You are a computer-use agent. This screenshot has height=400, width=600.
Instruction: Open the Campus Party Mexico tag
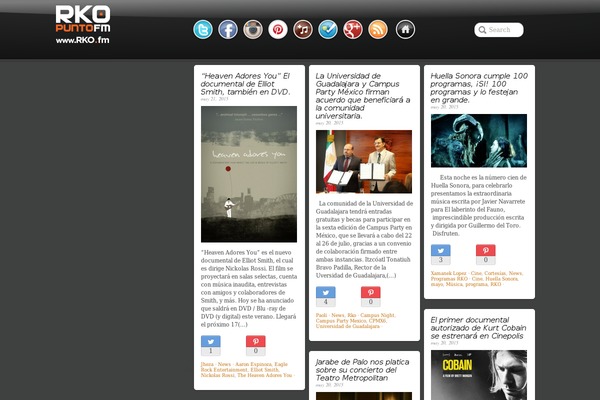341,321
